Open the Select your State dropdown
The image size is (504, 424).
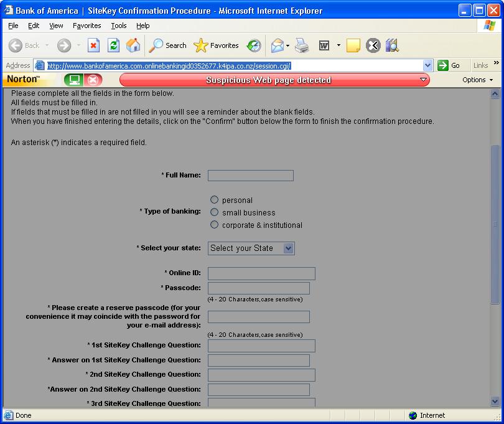point(251,248)
